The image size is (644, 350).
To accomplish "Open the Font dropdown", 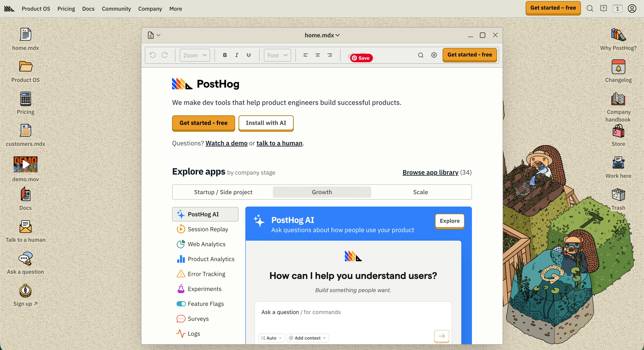I will pyautogui.click(x=277, y=55).
